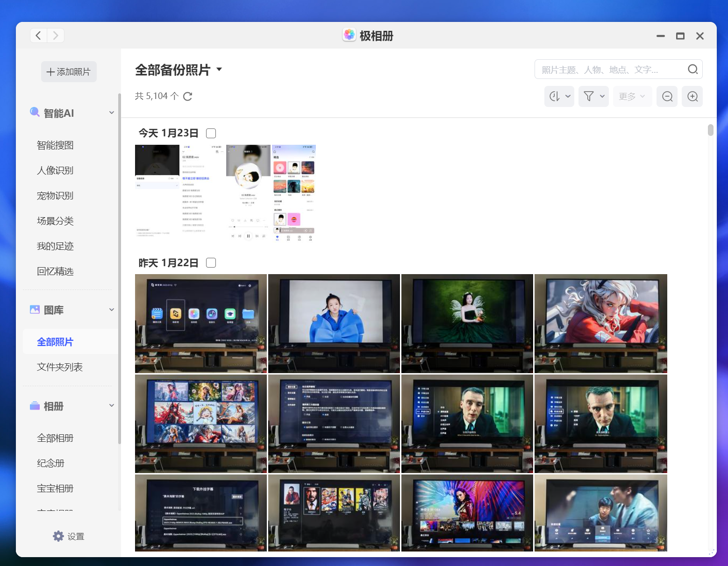Go forward with the right arrow button
The height and width of the screenshot is (566, 728).
[56, 35]
